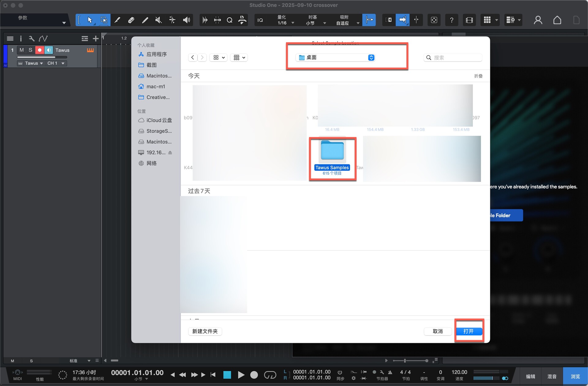Solo the Tawus track with S
The image size is (588, 386).
pyautogui.click(x=30, y=50)
